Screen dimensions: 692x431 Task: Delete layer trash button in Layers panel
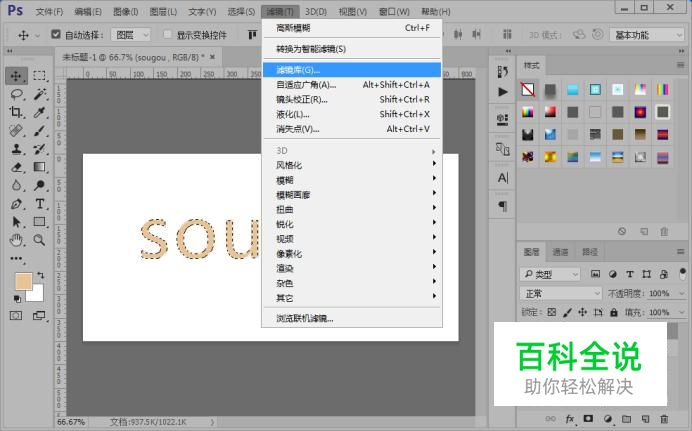pos(664,419)
